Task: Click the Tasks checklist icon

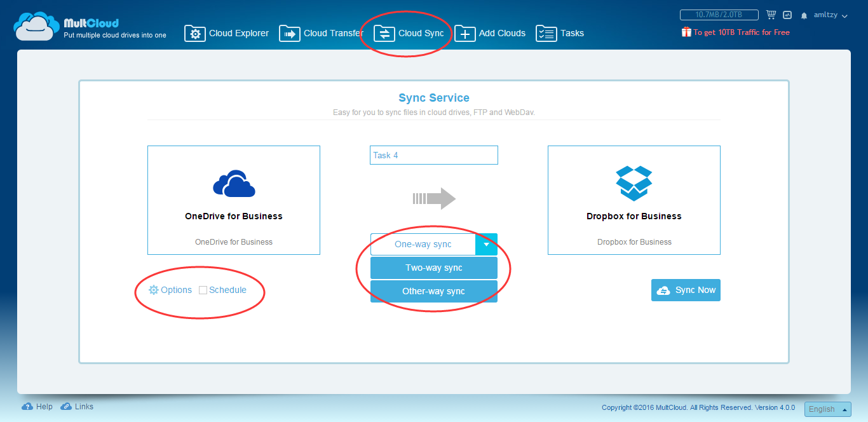Action: click(x=546, y=33)
